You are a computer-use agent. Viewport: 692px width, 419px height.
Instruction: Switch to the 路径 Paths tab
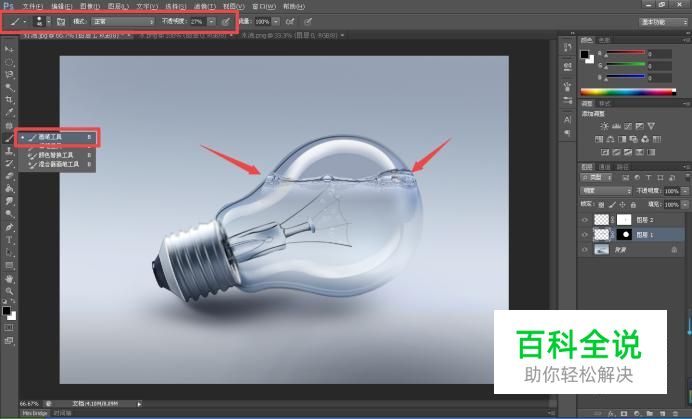[622, 167]
